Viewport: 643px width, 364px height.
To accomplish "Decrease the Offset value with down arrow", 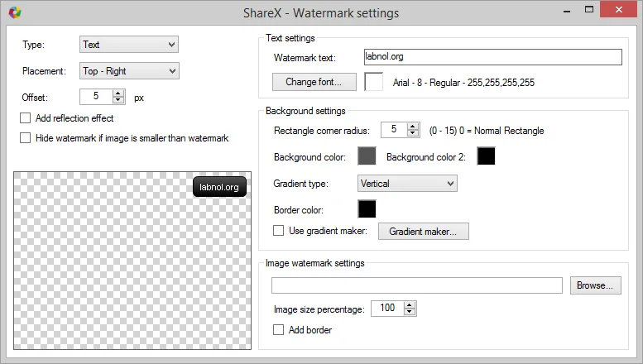I will (118, 100).
